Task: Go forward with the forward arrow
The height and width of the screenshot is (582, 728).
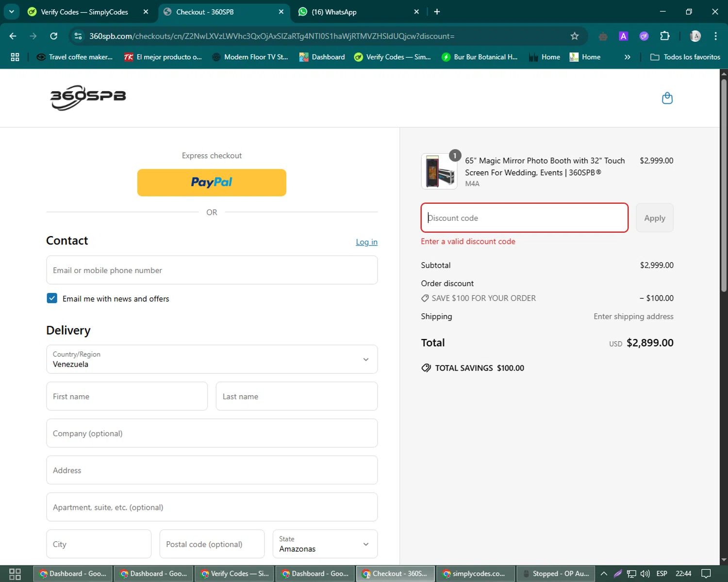Action: [33, 36]
